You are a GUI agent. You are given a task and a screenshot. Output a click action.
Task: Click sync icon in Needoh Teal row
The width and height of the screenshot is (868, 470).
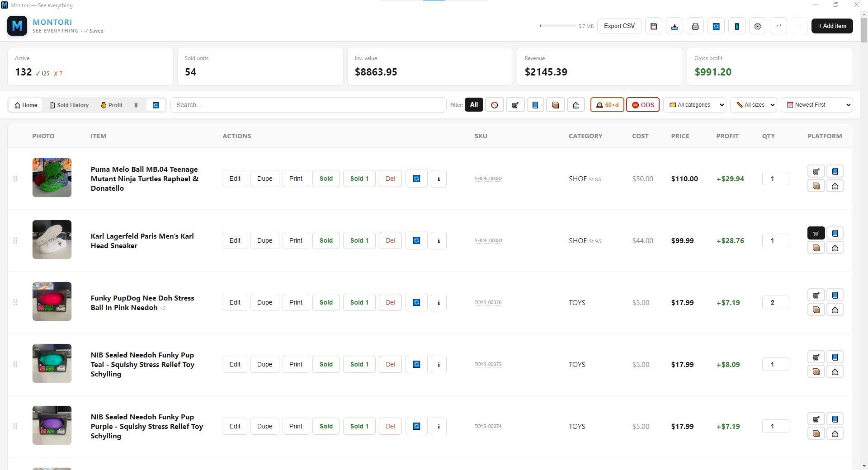417,364
